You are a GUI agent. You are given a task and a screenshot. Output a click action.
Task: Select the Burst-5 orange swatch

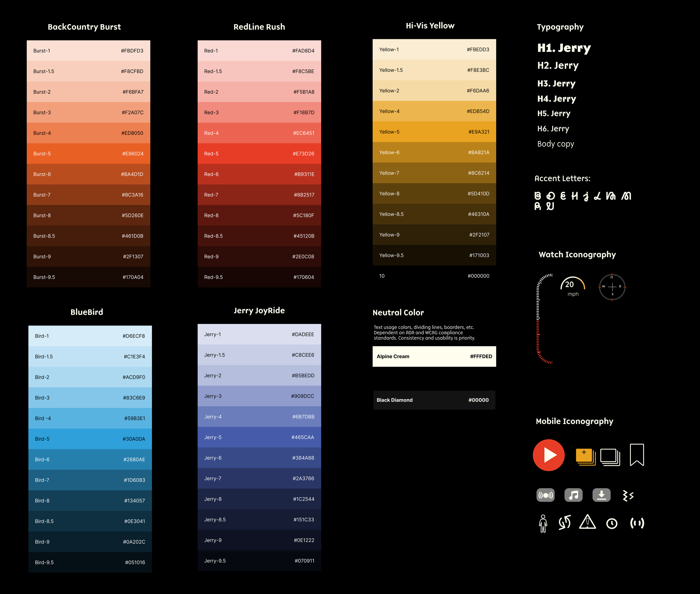pos(88,154)
